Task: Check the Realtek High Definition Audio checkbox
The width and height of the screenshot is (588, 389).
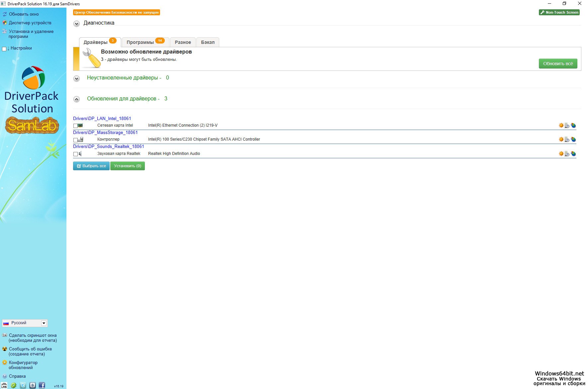Action: (75, 154)
